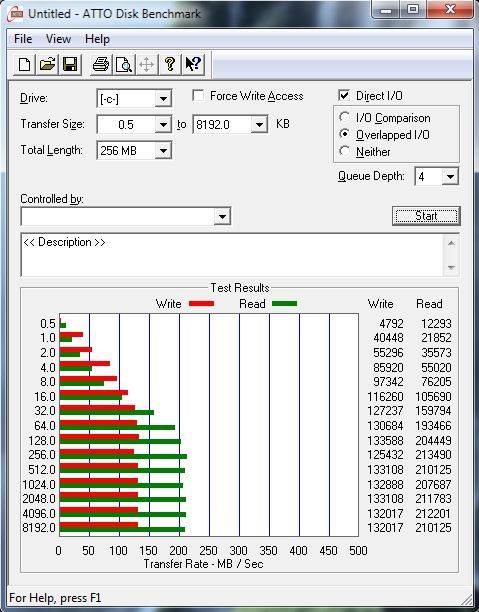Open the File menu
The image size is (479, 612).
(23, 39)
